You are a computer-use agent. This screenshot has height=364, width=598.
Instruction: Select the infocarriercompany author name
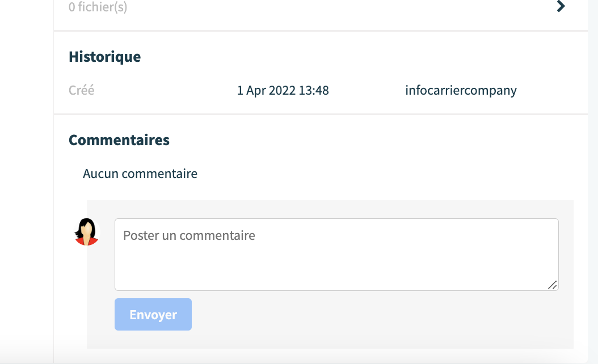(461, 90)
